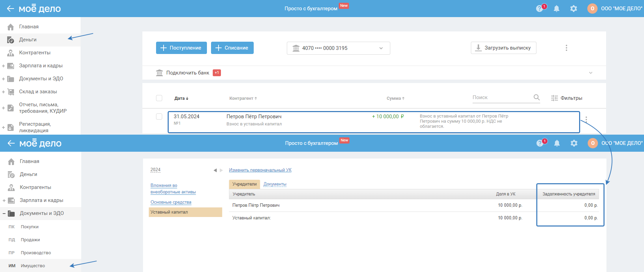Go to the previous year with the left arrow

pos(215,170)
